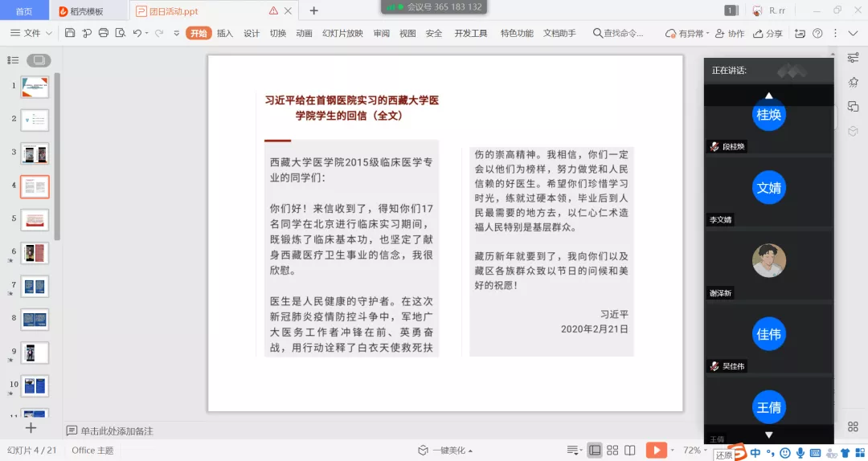Open a new tab with plus button

[314, 10]
